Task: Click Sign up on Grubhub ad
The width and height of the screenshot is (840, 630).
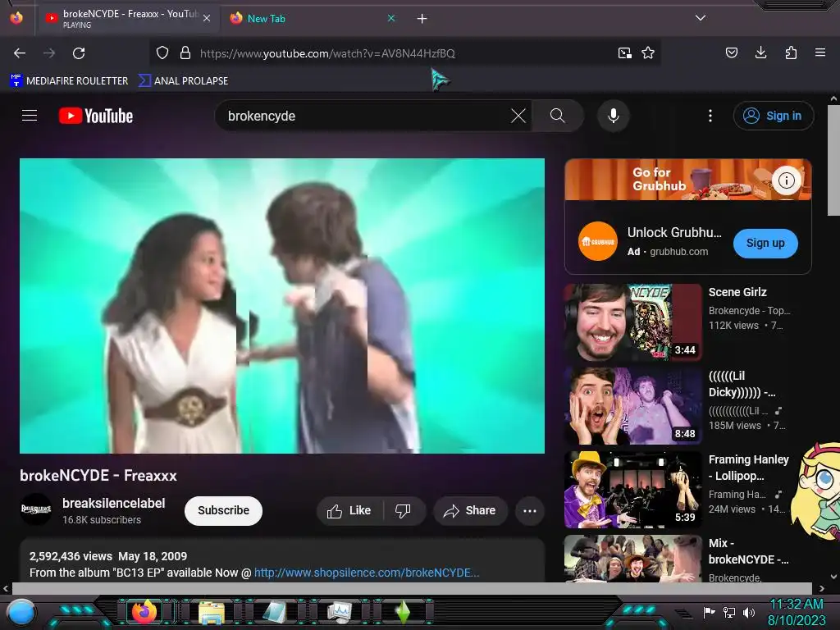Action: pos(765,243)
